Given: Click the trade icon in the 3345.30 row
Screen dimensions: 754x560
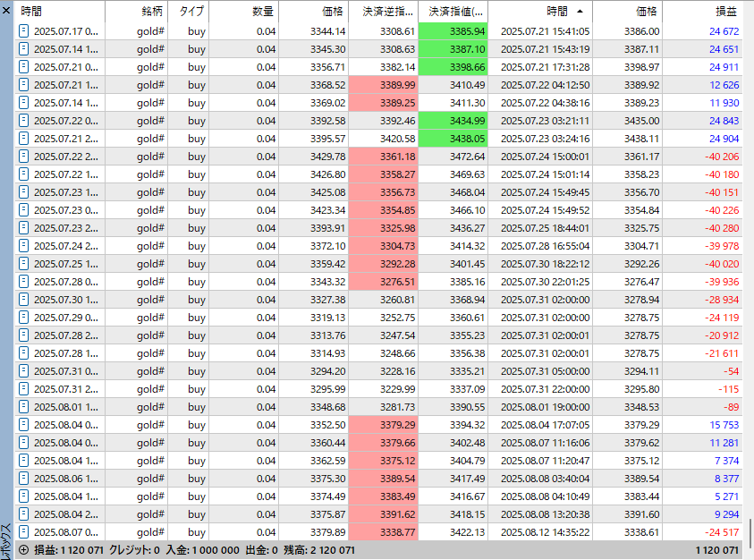Looking at the screenshot, I should 23,49.
